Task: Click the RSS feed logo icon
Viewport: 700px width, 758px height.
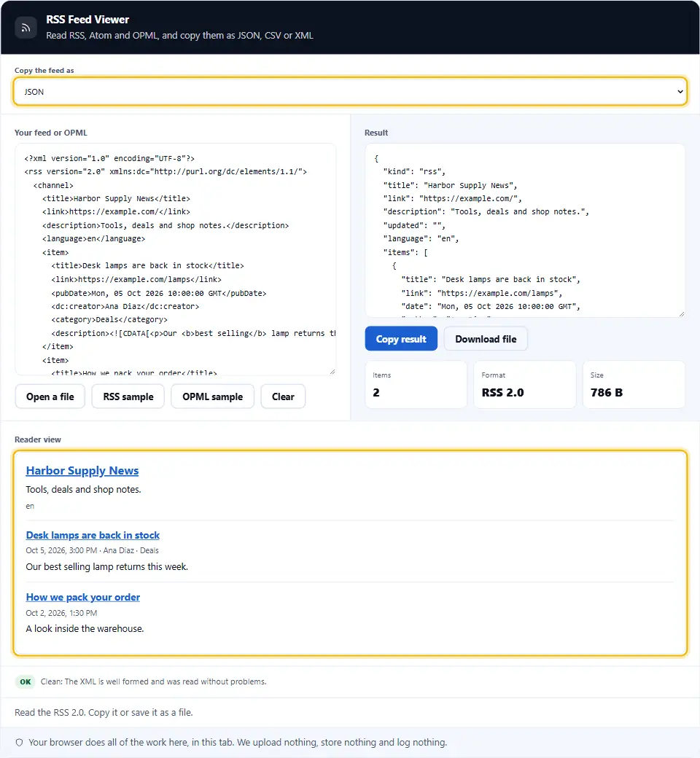Action: click(x=26, y=28)
